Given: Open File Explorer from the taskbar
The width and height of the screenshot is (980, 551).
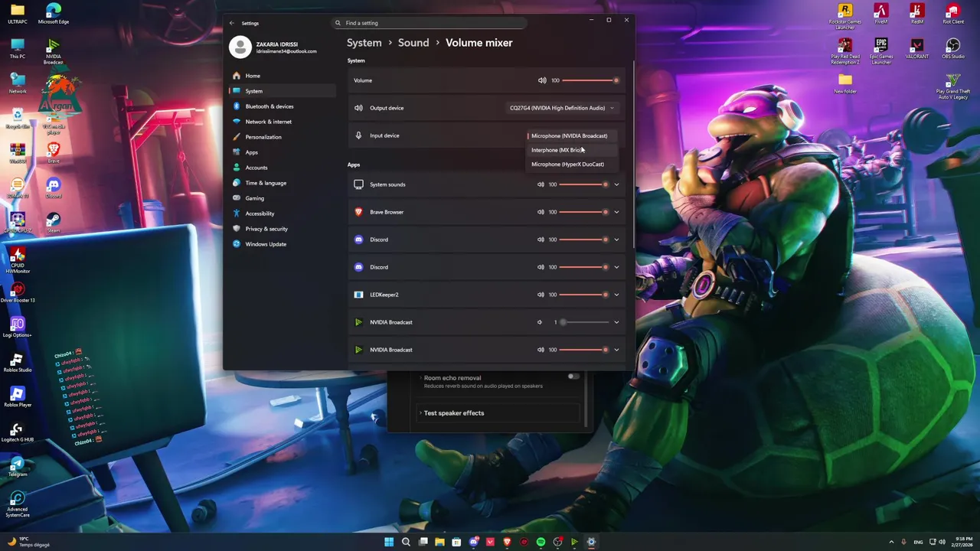Looking at the screenshot, I should [439, 542].
